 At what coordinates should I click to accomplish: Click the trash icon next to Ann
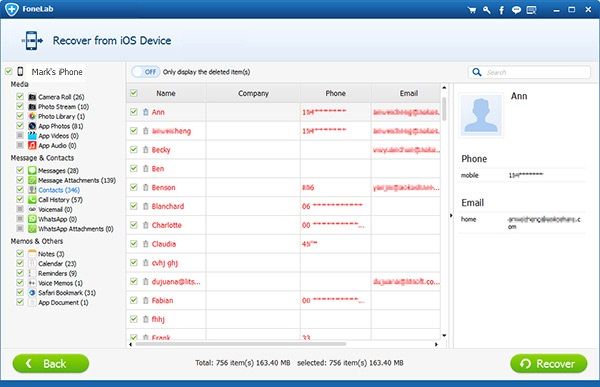[x=145, y=112]
